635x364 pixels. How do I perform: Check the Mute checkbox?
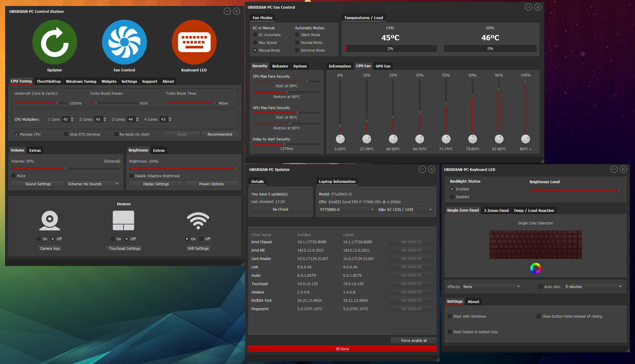13,176
